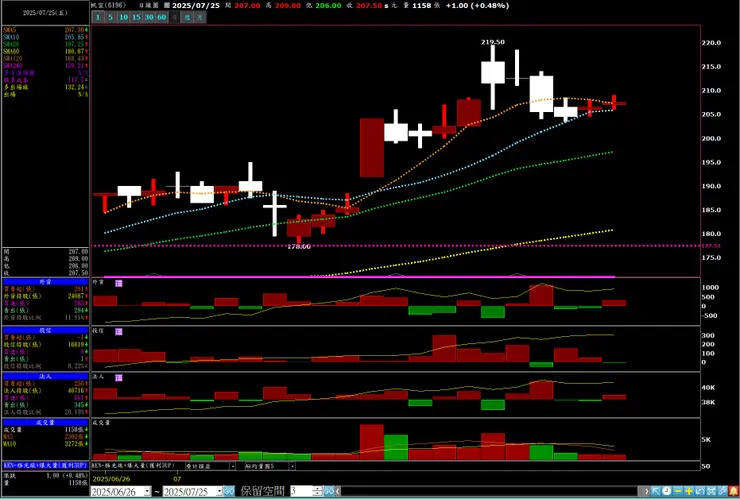Click the 177.53 magenta price line label
The width and height of the screenshot is (740, 499).
click(x=711, y=246)
